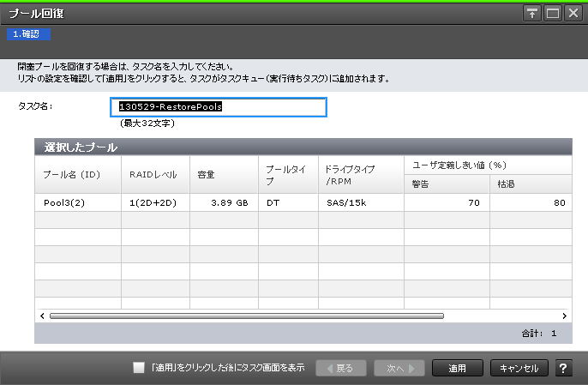
Task: Enable task screen display after 適用 checkbox
Action: click(x=139, y=367)
